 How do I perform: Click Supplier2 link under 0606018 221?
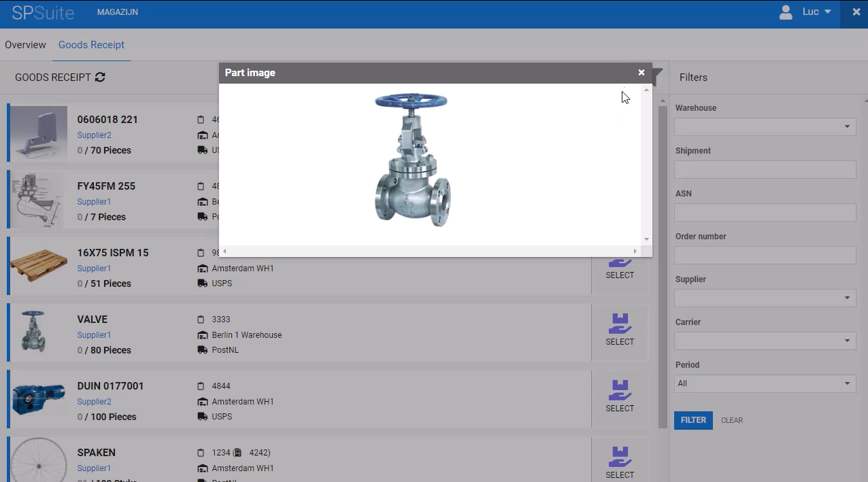[x=94, y=135]
